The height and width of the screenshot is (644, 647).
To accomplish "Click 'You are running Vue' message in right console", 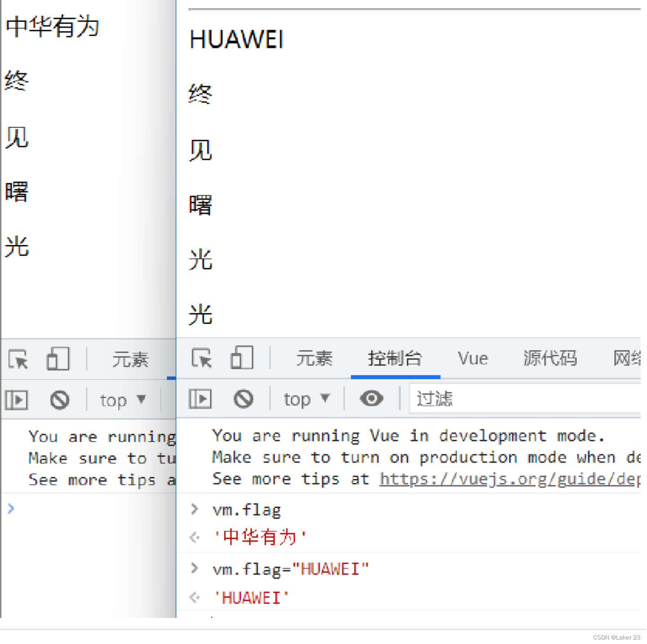I will click(409, 435).
